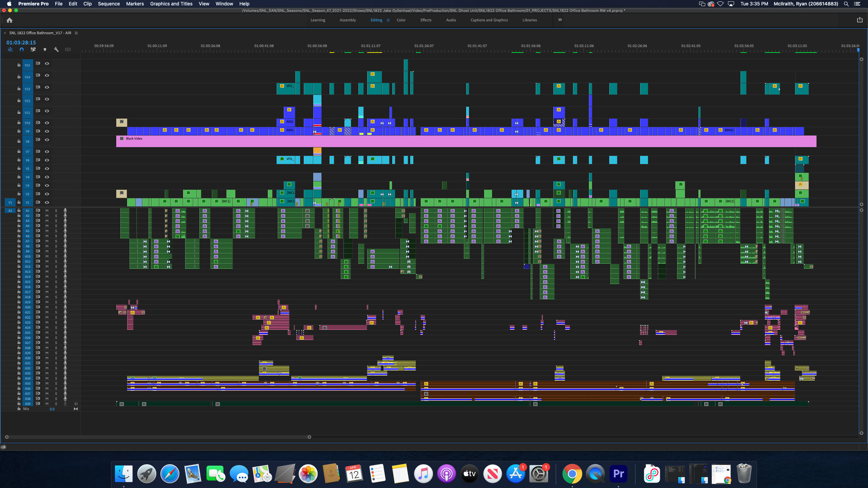Add Marker shield icon in timeline
The width and height of the screenshot is (868, 488).
(x=45, y=49)
